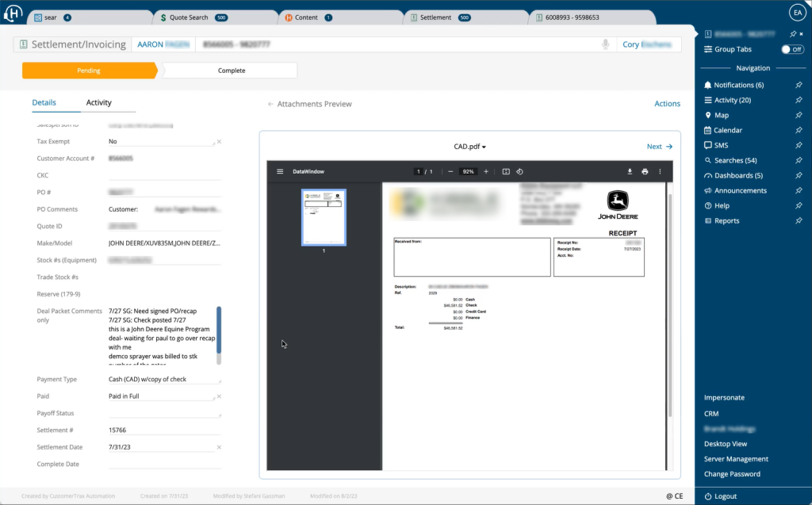This screenshot has width=812, height=505.
Task: Pin the Calendar navigation item
Action: click(799, 130)
